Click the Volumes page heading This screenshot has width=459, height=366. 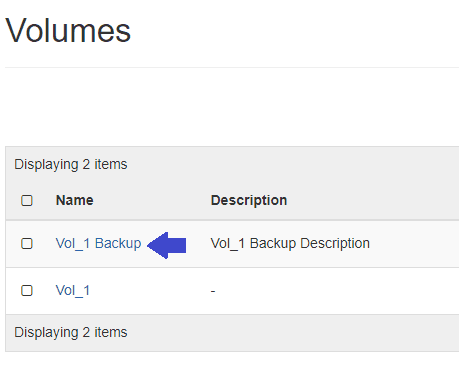[x=68, y=31]
